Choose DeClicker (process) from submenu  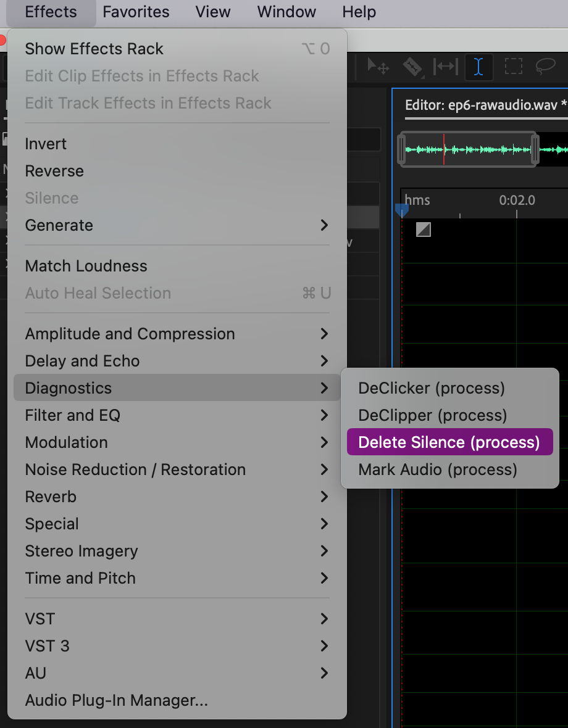pyautogui.click(x=432, y=388)
